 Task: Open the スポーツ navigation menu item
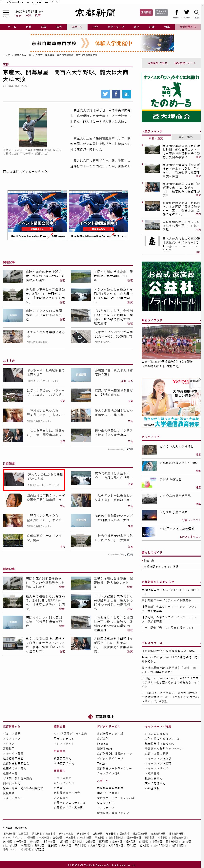click(77, 27)
